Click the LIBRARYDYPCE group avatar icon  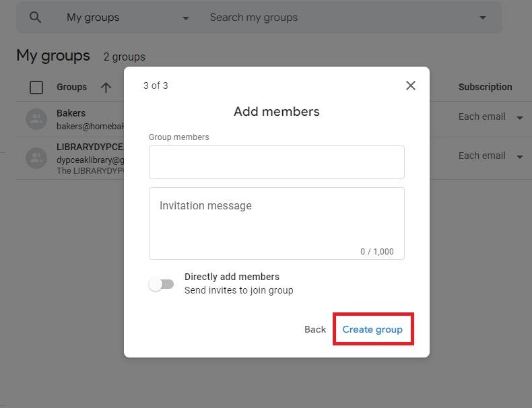[36, 158]
